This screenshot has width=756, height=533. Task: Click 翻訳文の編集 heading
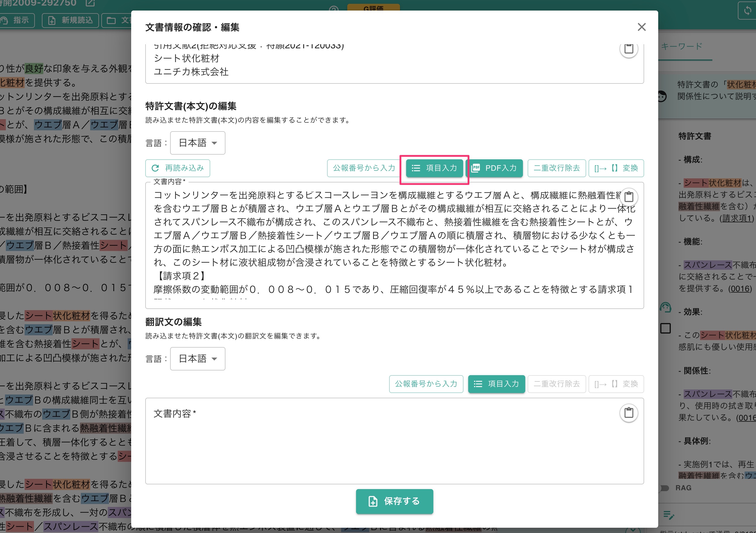coord(174,322)
